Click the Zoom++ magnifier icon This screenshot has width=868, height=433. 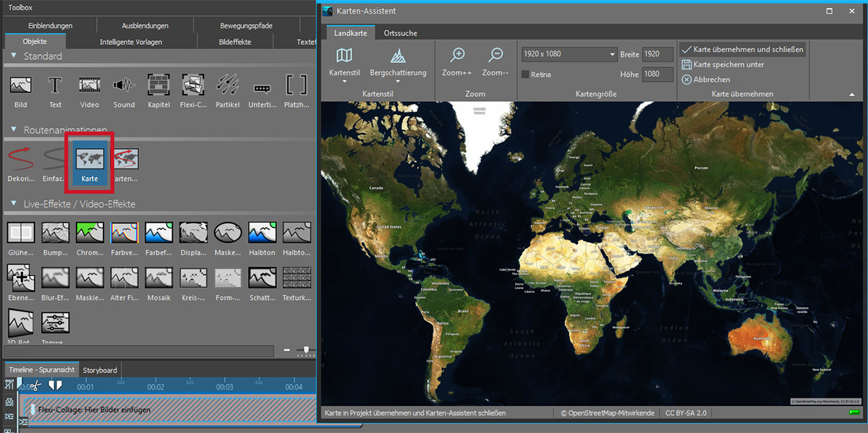click(x=457, y=56)
